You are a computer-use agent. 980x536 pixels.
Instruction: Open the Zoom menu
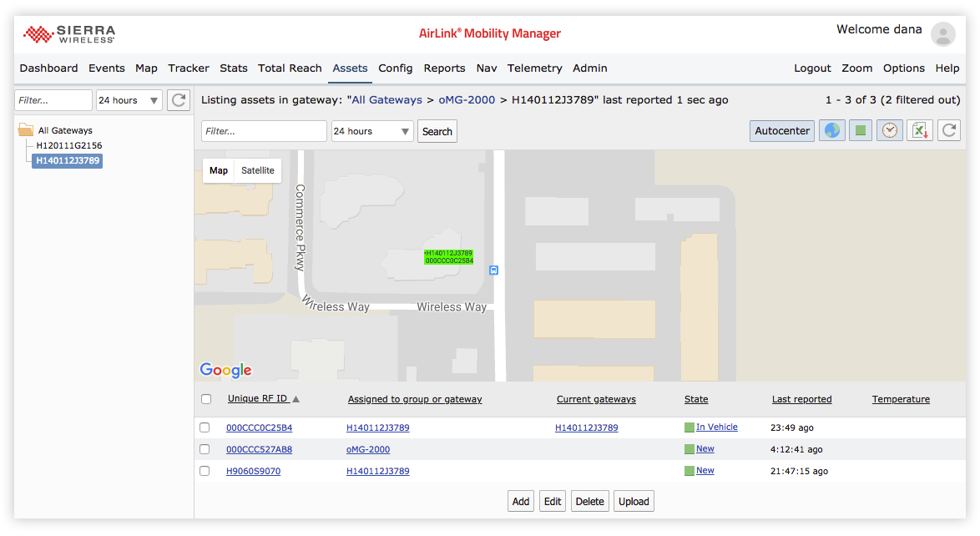click(x=857, y=68)
